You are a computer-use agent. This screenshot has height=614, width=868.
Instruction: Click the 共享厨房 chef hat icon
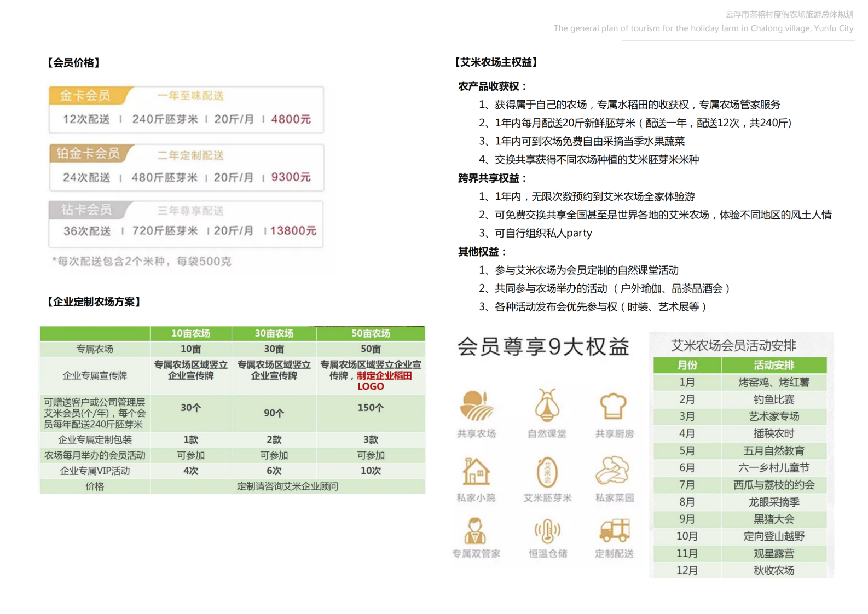coord(614,407)
